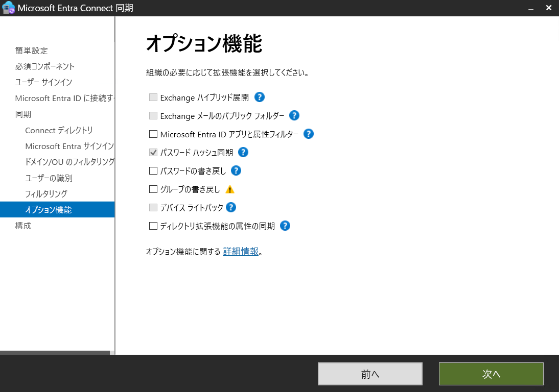Viewport: 559px width, 392px height.
Task: Open help for Exchange ハイブリッド展開
Action: [259, 97]
